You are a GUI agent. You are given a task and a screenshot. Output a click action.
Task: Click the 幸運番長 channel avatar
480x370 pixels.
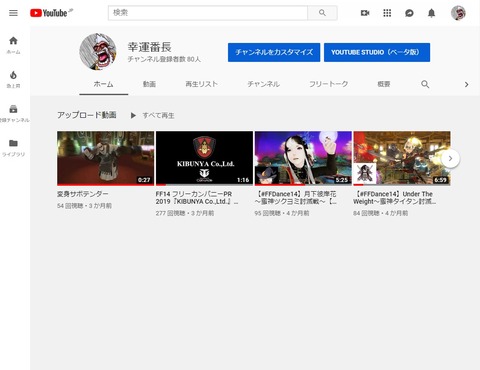coord(98,52)
